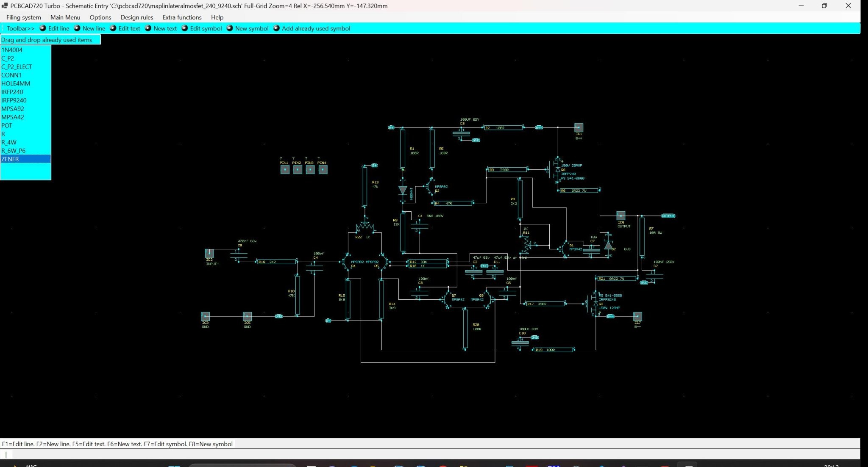The image size is (868, 467).
Task: Click the IC7 B-- connector pad
Action: point(637,316)
